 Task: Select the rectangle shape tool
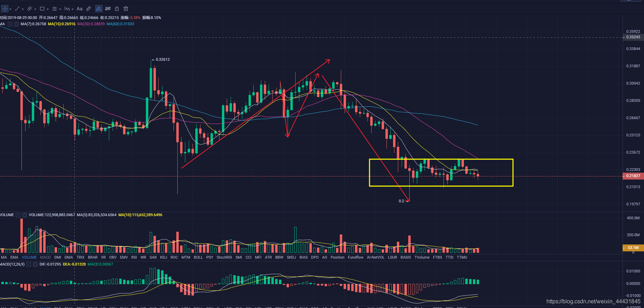[x=42, y=9]
